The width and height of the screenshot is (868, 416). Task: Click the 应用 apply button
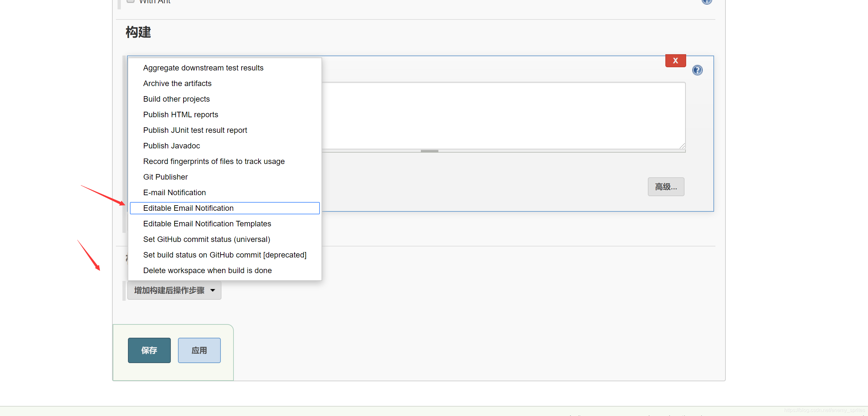pos(199,350)
